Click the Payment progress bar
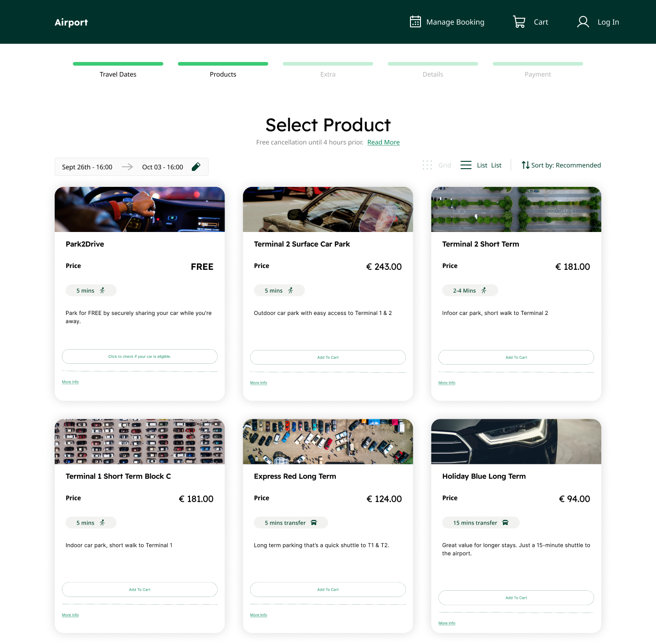 538,64
